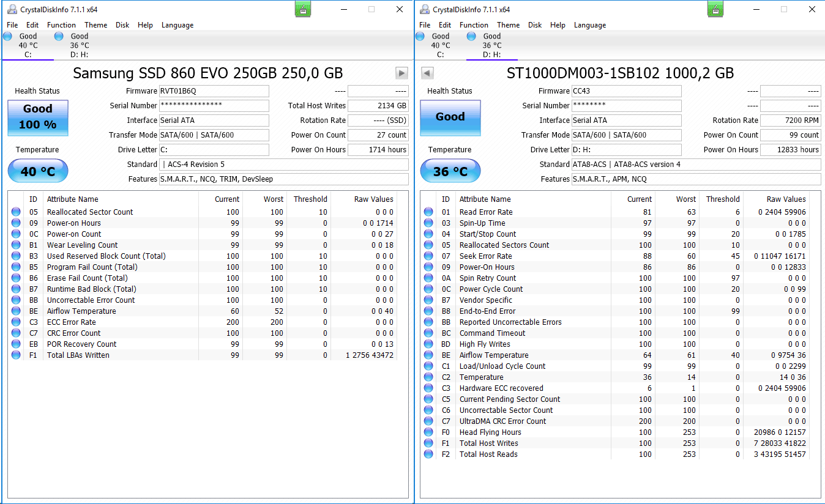Click the Power Cycle Count attribute row
This screenshot has height=504, width=825.
615,289
